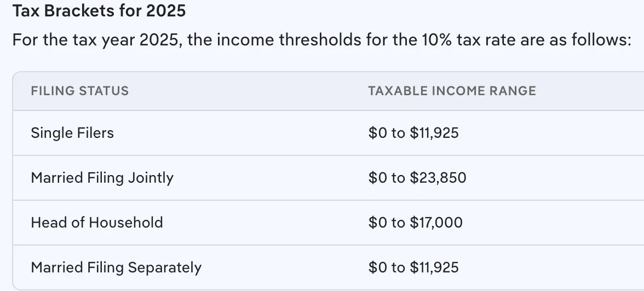This screenshot has height=291, width=644.
Task: Click the Single Filers income range cell
Action: tap(413, 133)
